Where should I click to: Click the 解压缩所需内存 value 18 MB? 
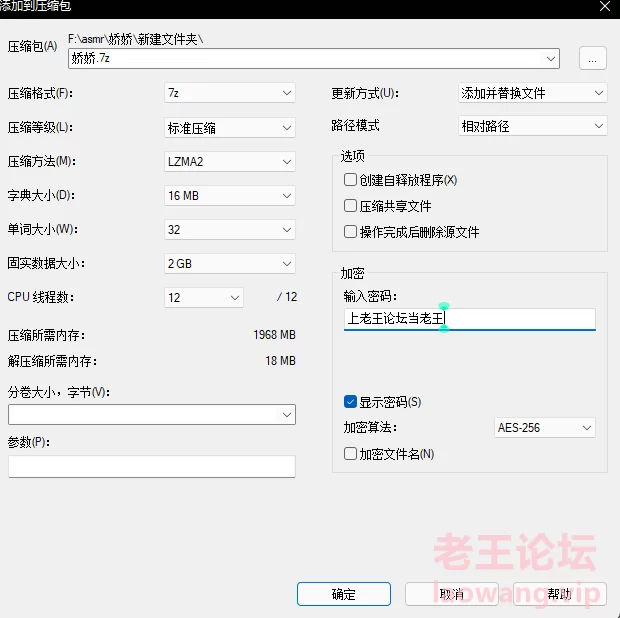(x=280, y=361)
